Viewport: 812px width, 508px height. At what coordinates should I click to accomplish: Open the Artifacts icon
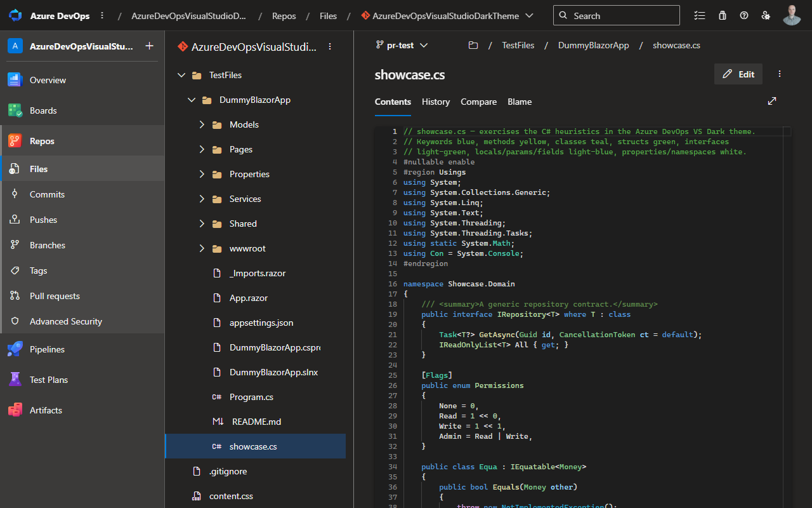tap(15, 410)
